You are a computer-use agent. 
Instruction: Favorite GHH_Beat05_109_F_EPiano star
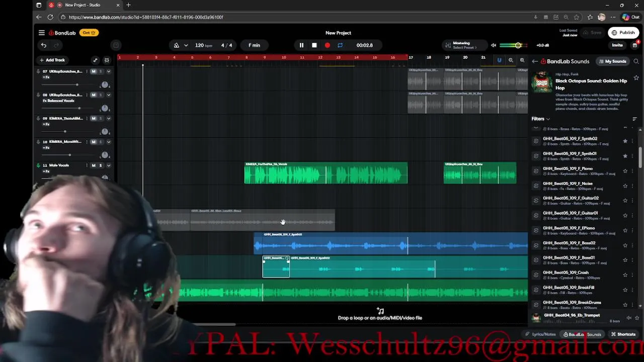point(625,230)
